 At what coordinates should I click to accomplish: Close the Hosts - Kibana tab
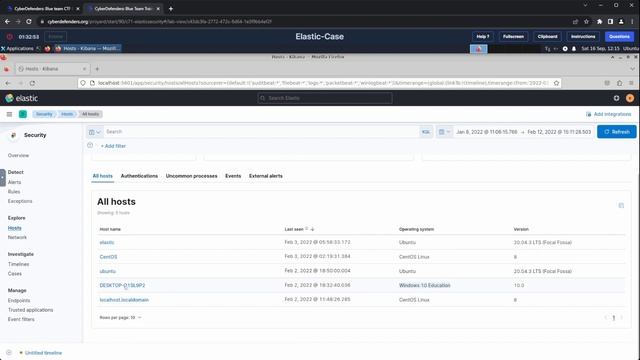point(84,69)
